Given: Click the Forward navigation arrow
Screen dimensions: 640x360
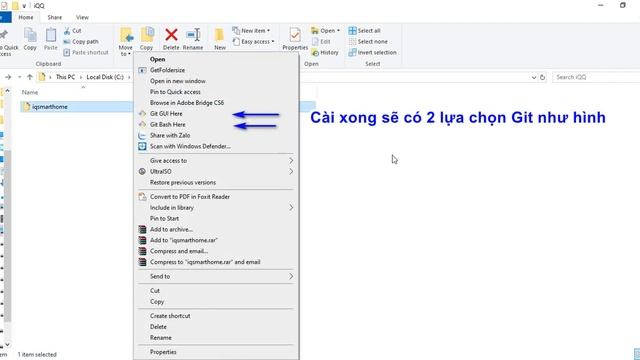Looking at the screenshot, I should (8, 77).
